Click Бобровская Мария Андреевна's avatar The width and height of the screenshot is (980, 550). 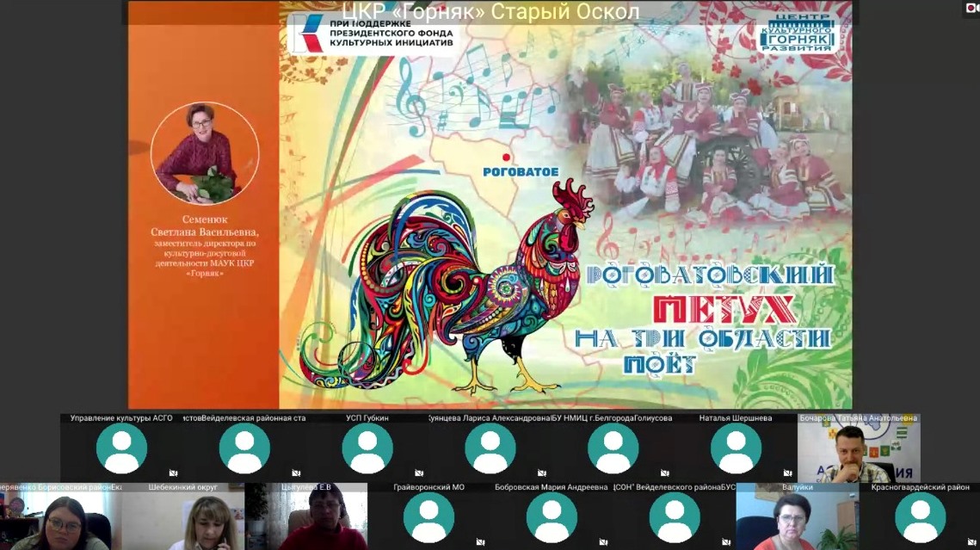[552, 517]
